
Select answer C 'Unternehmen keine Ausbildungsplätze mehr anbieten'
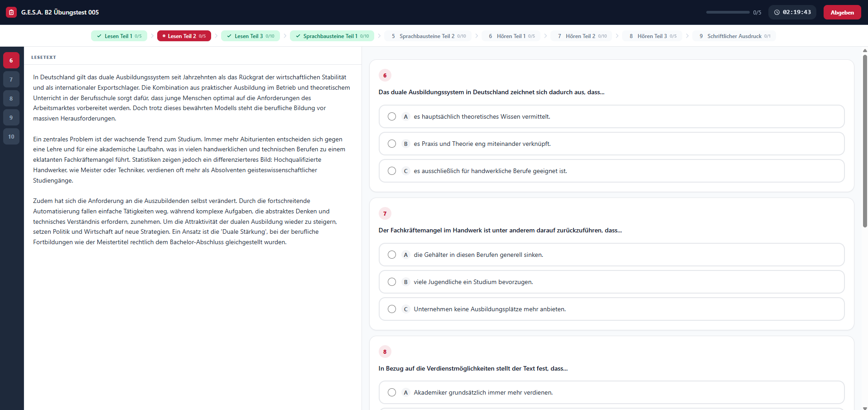(612, 309)
